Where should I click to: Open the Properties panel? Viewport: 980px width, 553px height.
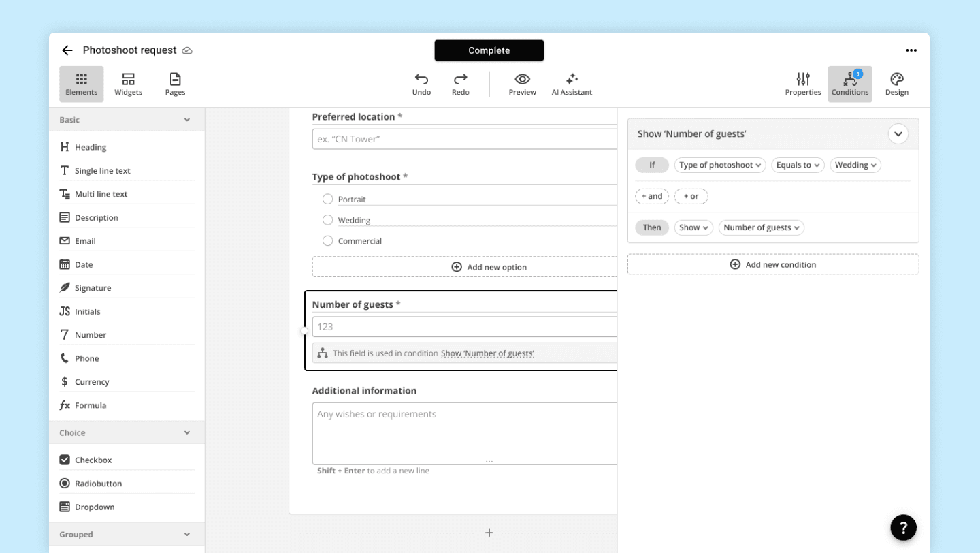tap(803, 84)
